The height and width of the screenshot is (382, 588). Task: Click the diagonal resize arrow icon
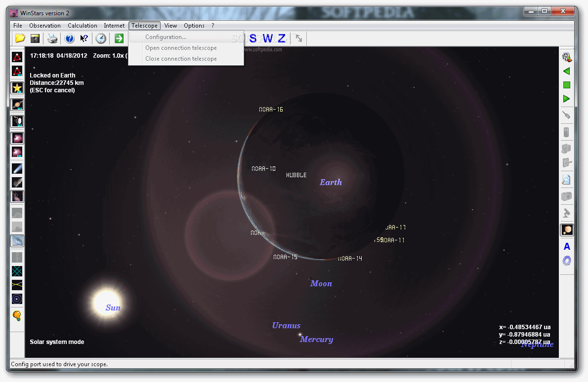point(299,38)
